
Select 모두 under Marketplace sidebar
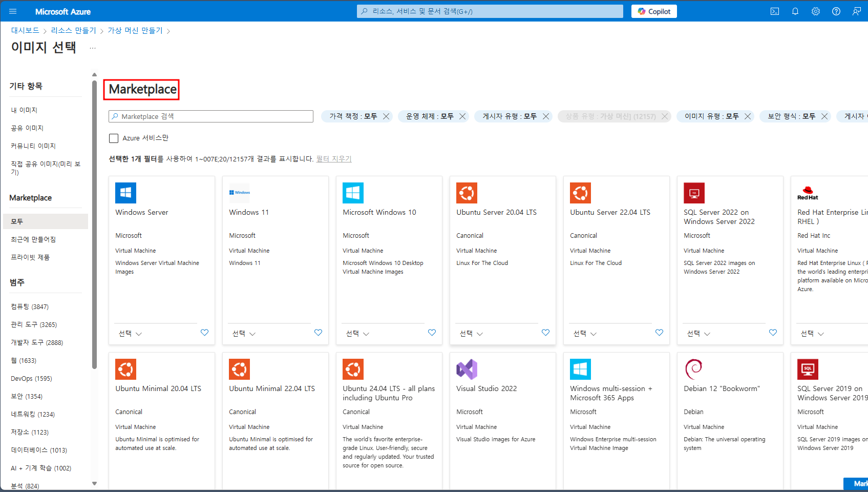[46, 221]
